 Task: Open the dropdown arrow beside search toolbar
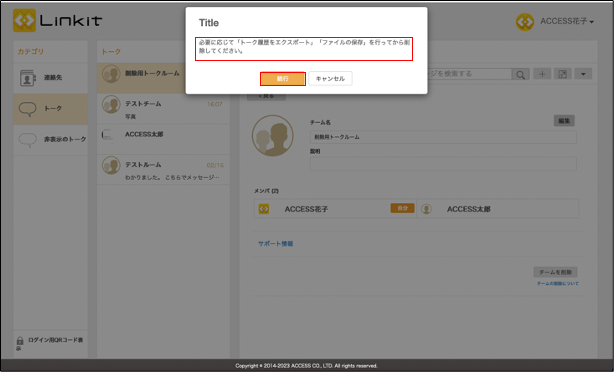tap(583, 74)
